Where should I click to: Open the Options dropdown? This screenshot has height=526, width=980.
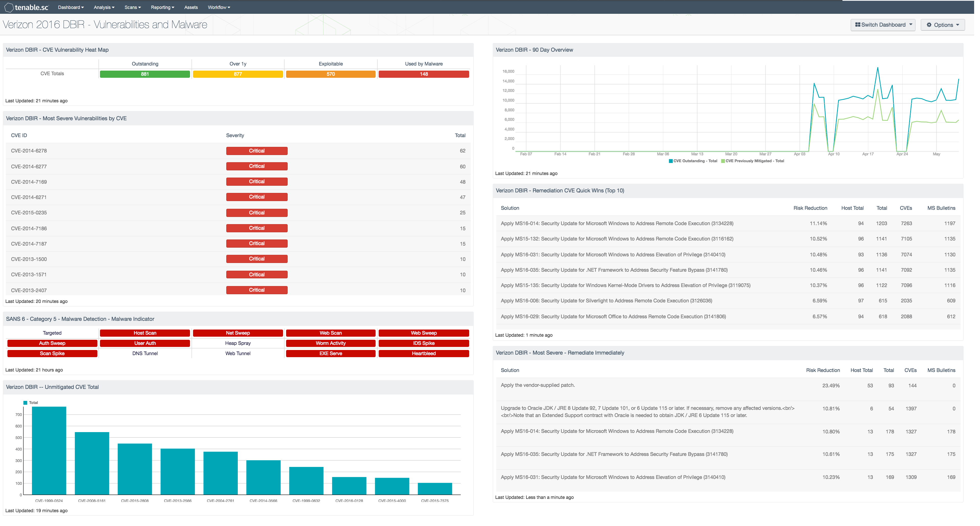click(x=942, y=25)
